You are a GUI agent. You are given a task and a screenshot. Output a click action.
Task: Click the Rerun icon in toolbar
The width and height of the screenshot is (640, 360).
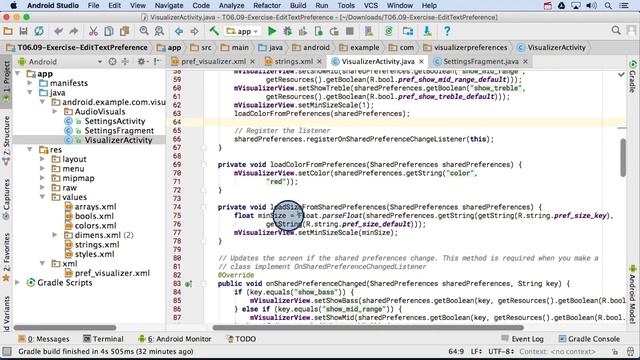334,31
